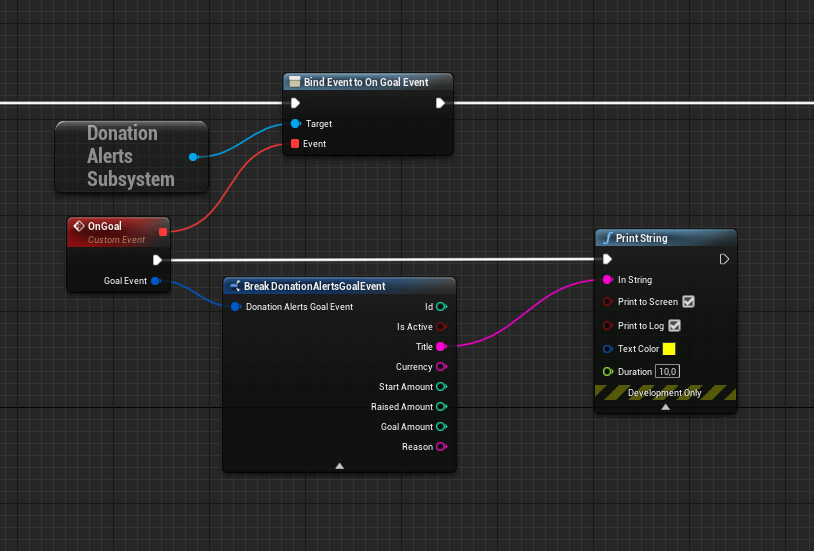The image size is (814, 551).
Task: Open the yellow Text Color swatch
Action: click(x=669, y=349)
